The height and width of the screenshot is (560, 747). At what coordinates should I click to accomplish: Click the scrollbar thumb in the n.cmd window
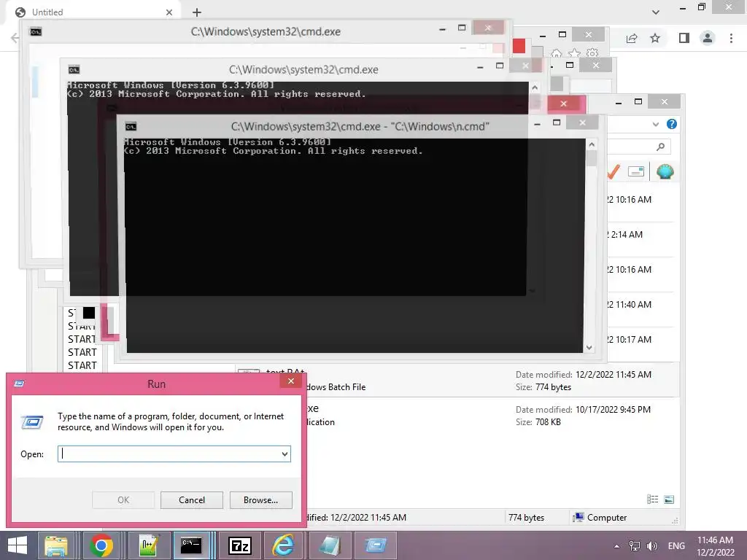[x=592, y=158]
